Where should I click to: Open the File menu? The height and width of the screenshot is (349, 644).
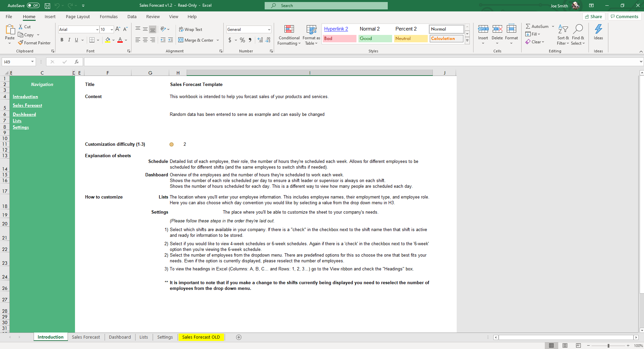[x=9, y=16]
